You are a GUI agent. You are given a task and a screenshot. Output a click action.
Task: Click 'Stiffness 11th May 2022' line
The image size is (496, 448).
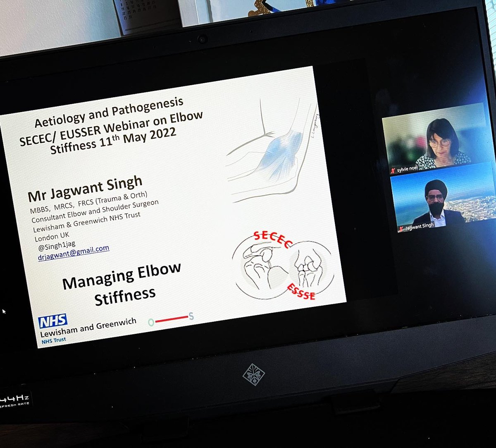113,141
